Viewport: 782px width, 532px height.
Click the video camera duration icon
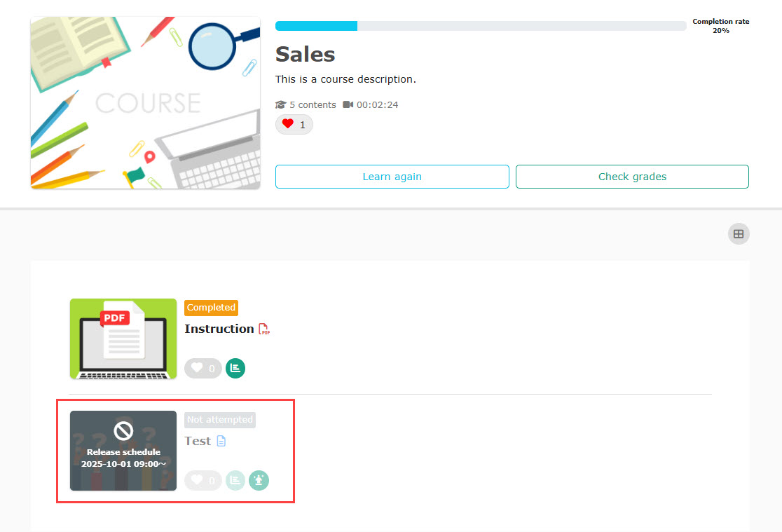(348, 105)
